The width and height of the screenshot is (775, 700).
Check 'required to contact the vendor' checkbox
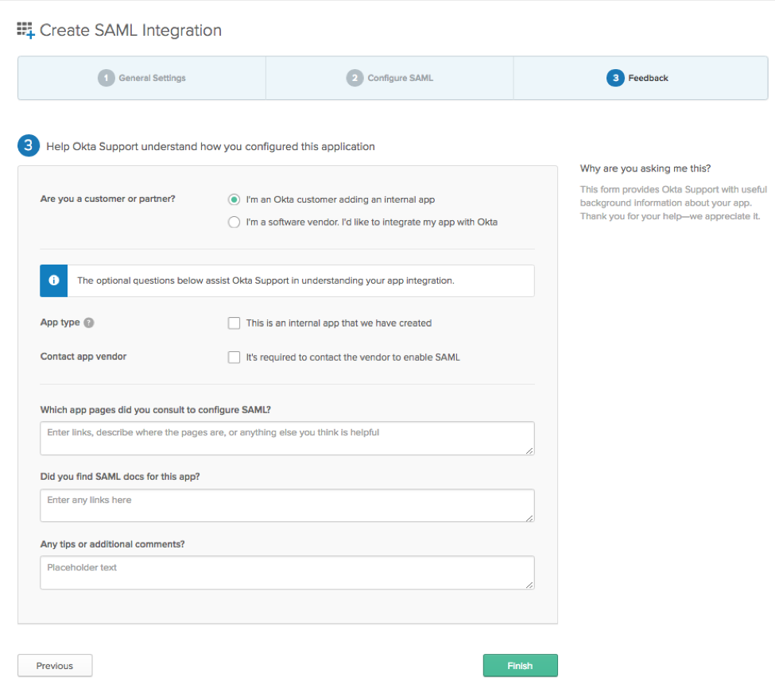click(234, 358)
